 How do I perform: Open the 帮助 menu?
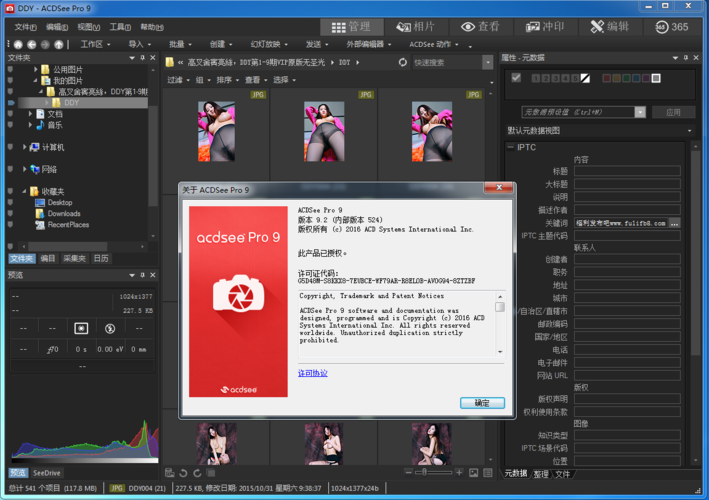point(152,27)
